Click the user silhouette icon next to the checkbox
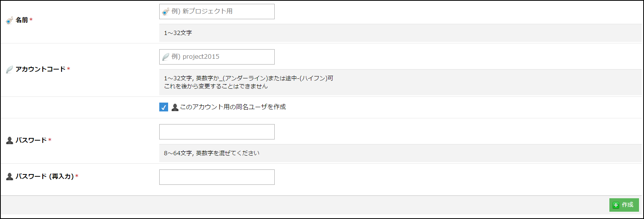The width and height of the screenshot is (644, 219). (x=175, y=107)
